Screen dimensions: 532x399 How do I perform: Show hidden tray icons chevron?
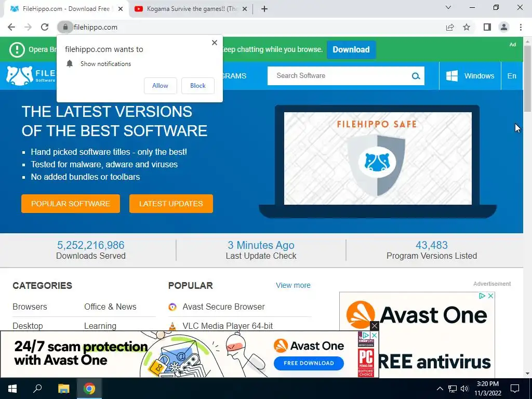[x=440, y=389]
